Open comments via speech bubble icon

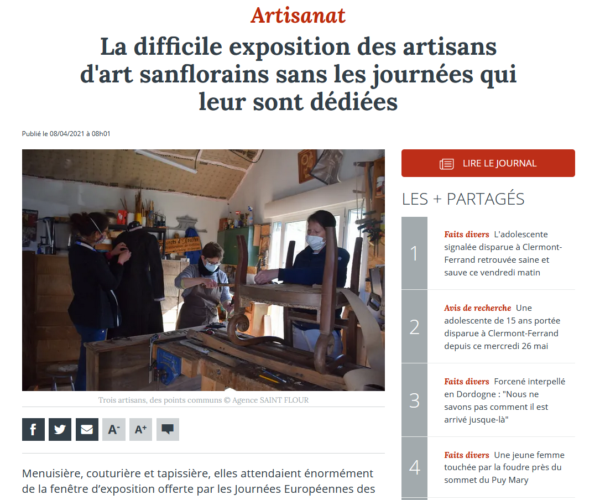(x=168, y=429)
